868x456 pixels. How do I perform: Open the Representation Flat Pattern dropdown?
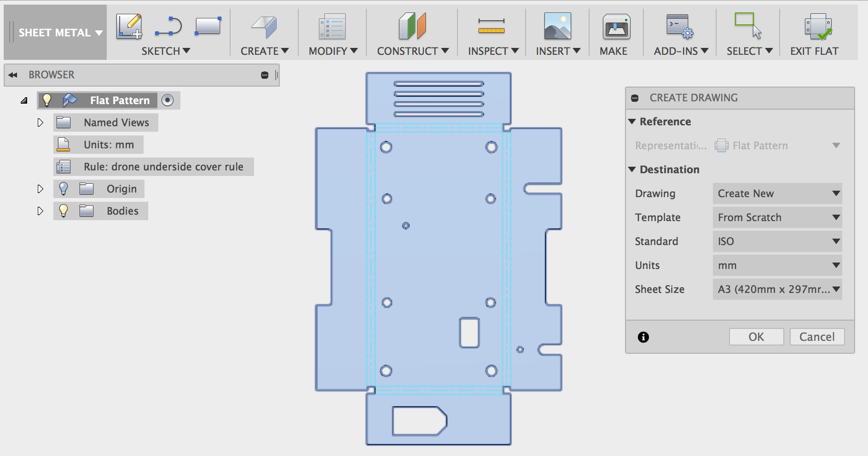777,146
